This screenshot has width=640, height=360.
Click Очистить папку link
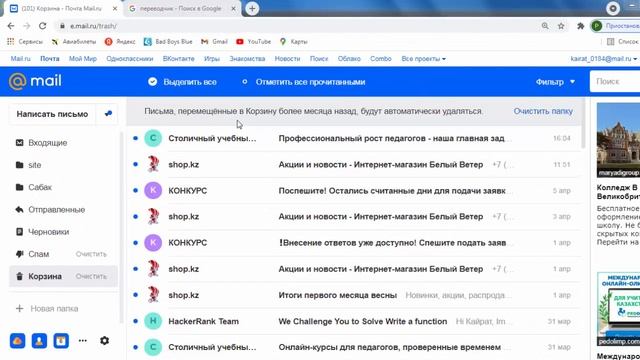(x=543, y=111)
